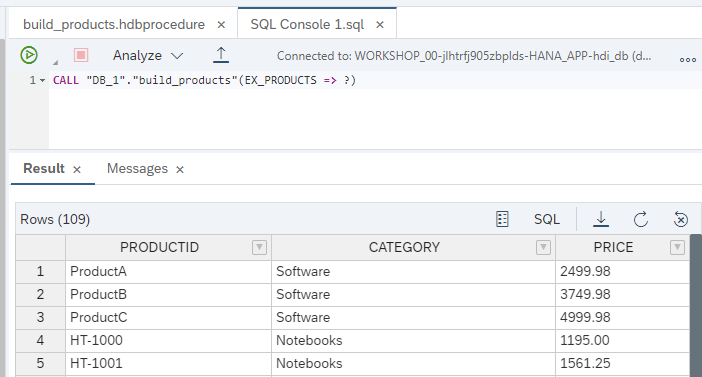Click into the CALL statement in editor
702x377 pixels.
pos(204,80)
